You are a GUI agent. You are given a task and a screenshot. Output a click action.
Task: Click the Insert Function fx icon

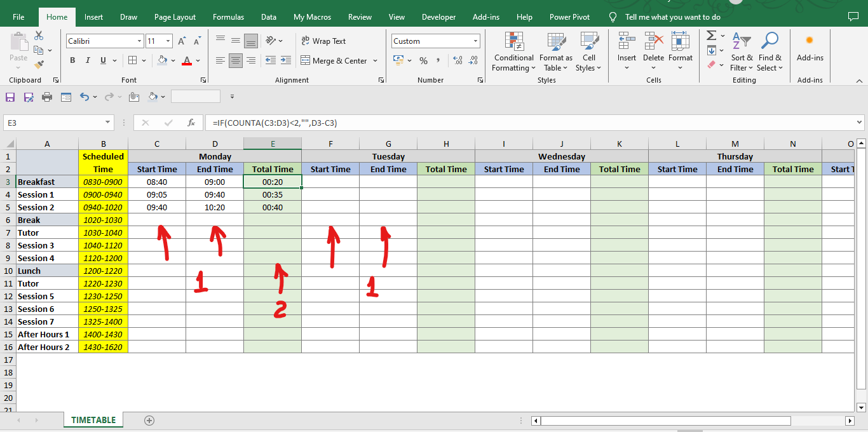coord(191,123)
